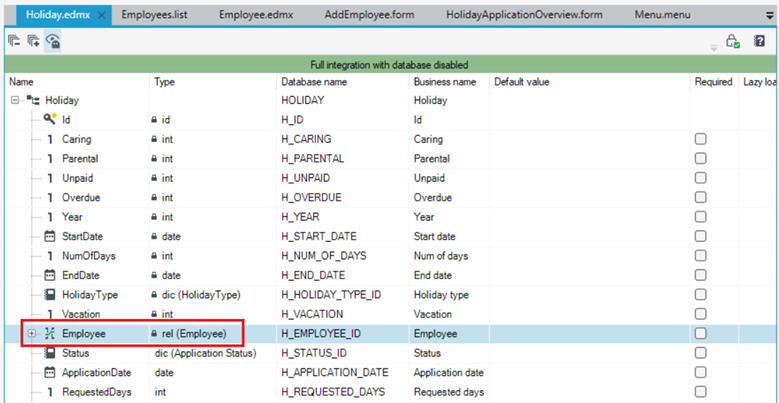Click the StartDate calendar icon

[x=50, y=236]
